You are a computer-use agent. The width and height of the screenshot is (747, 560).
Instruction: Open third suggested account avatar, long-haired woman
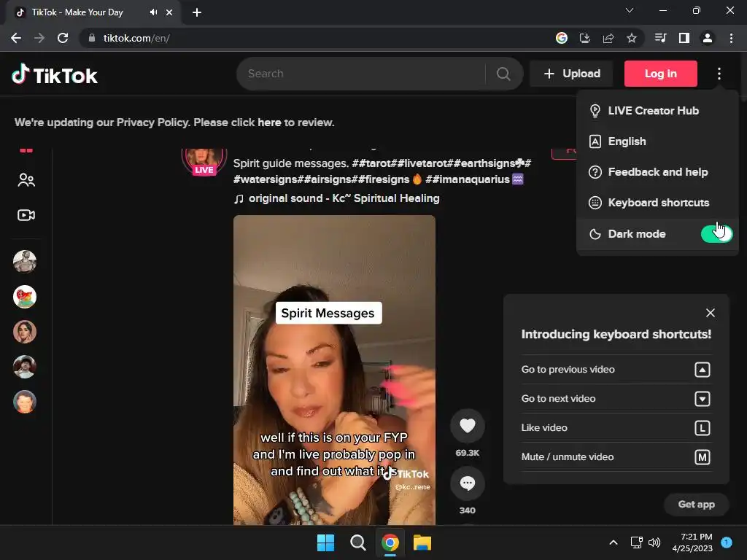click(25, 332)
